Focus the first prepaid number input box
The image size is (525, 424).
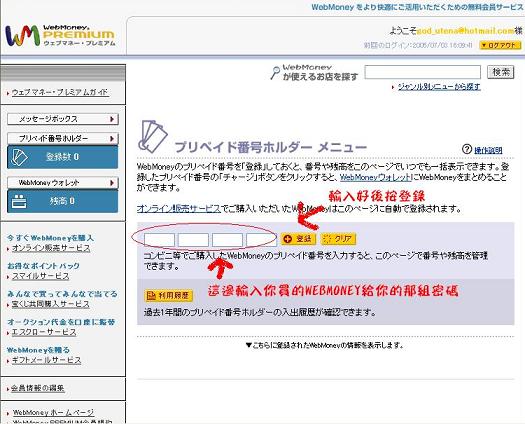pos(159,240)
